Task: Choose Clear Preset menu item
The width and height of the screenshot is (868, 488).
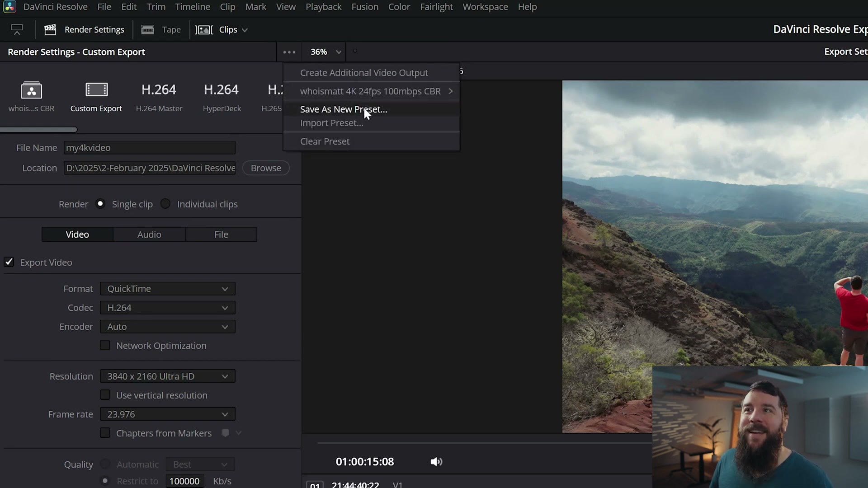Action: pos(372,141)
